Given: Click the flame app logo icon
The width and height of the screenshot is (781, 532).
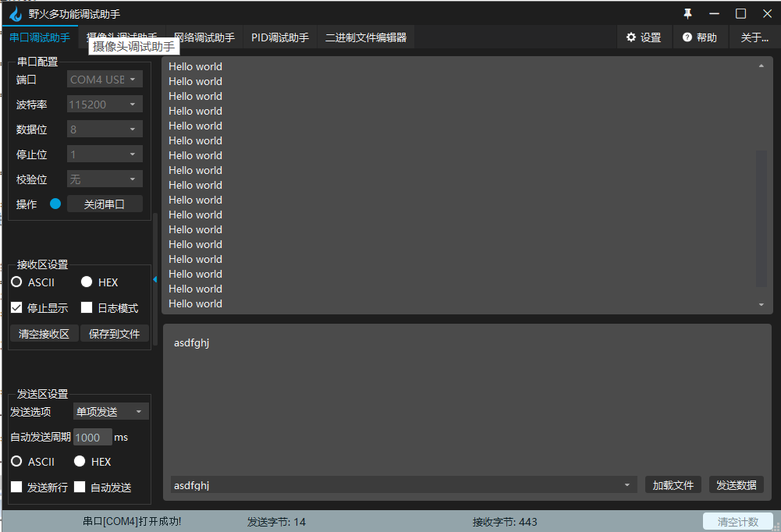Looking at the screenshot, I should click(16, 14).
